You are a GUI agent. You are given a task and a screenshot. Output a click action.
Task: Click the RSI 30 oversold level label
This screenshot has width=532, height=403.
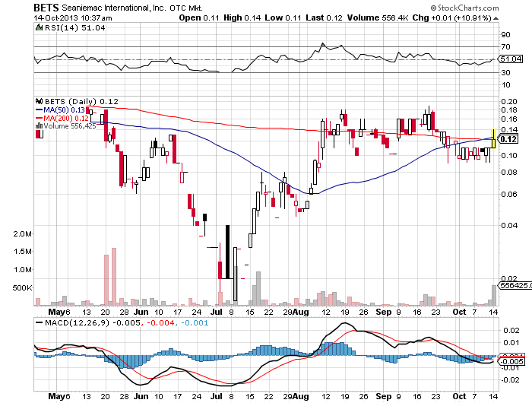pos(505,73)
